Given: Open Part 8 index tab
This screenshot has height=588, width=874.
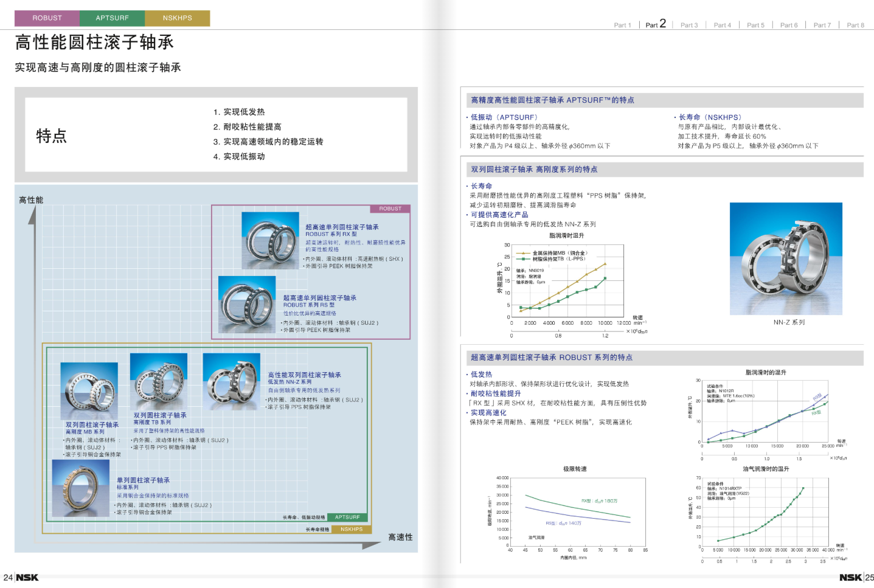Looking at the screenshot, I should tap(855, 25).
